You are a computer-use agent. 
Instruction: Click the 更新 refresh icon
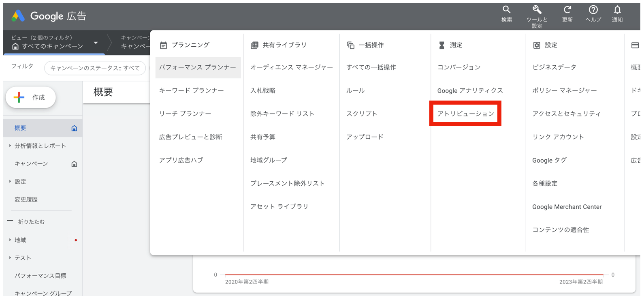[567, 10]
